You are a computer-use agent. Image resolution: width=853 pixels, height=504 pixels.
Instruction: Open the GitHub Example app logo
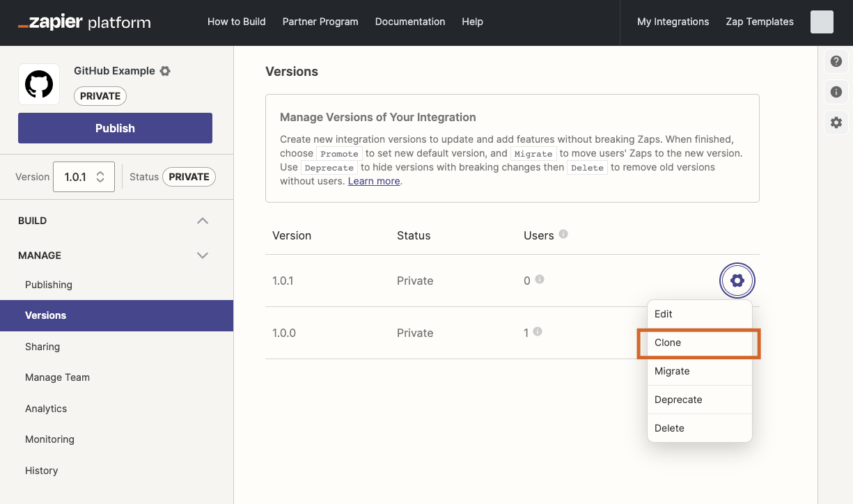click(x=39, y=84)
